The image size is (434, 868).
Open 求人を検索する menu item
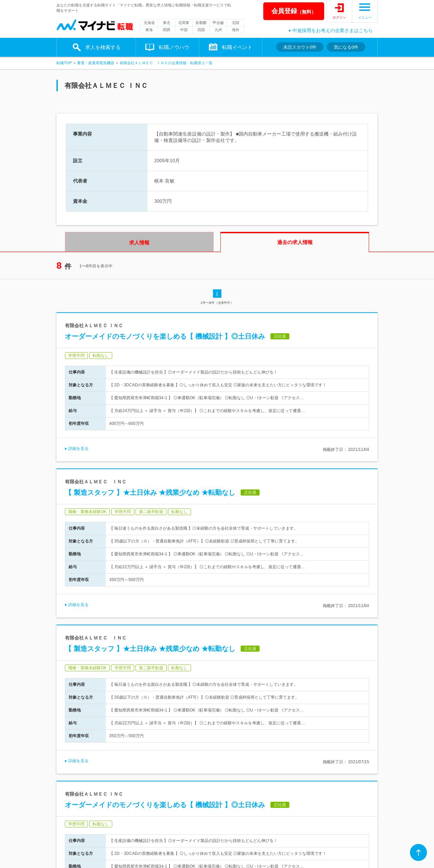point(96,47)
